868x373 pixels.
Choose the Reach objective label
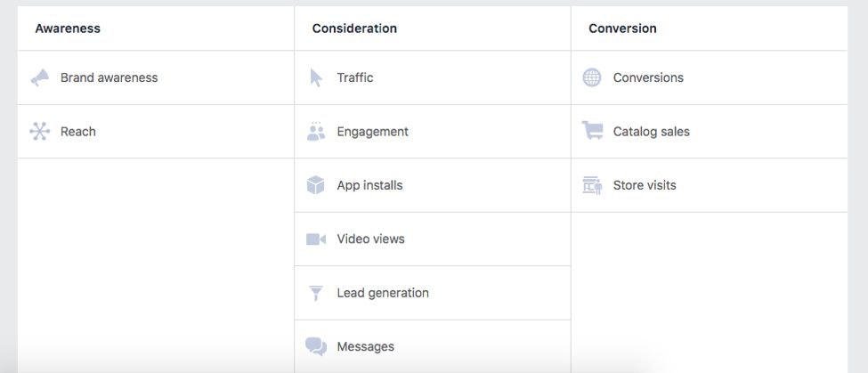point(78,132)
